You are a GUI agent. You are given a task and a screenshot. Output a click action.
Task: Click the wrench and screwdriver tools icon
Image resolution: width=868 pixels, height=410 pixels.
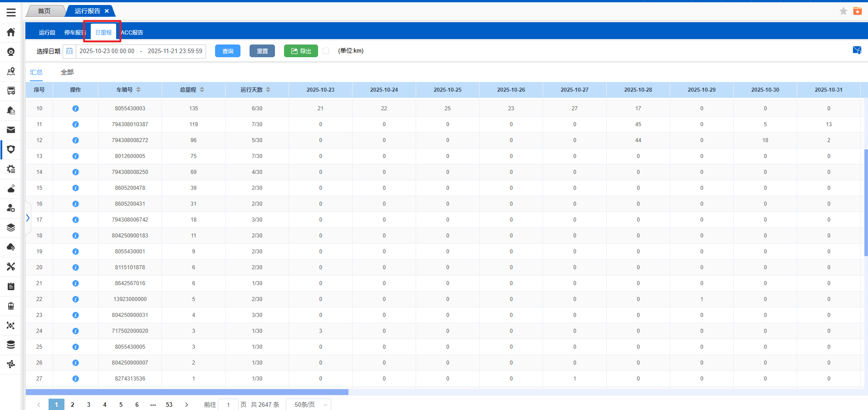[x=11, y=267]
